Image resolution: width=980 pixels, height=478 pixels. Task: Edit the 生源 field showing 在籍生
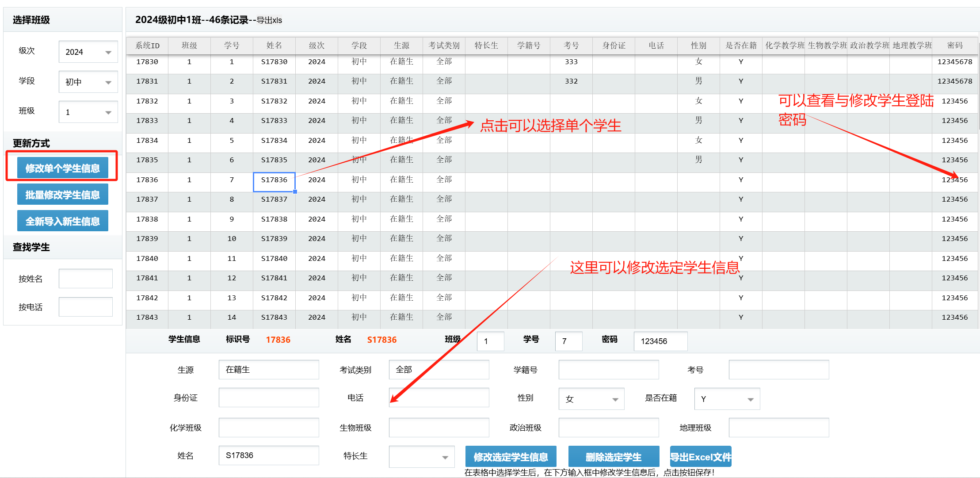[269, 370]
